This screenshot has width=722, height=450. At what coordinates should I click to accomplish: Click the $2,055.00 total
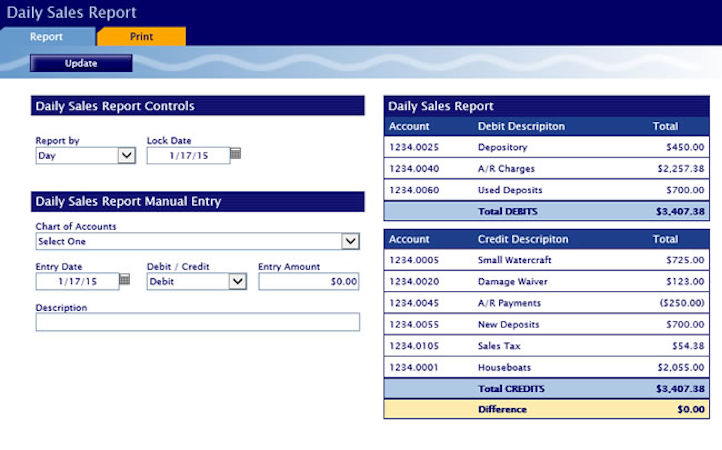pos(681,367)
